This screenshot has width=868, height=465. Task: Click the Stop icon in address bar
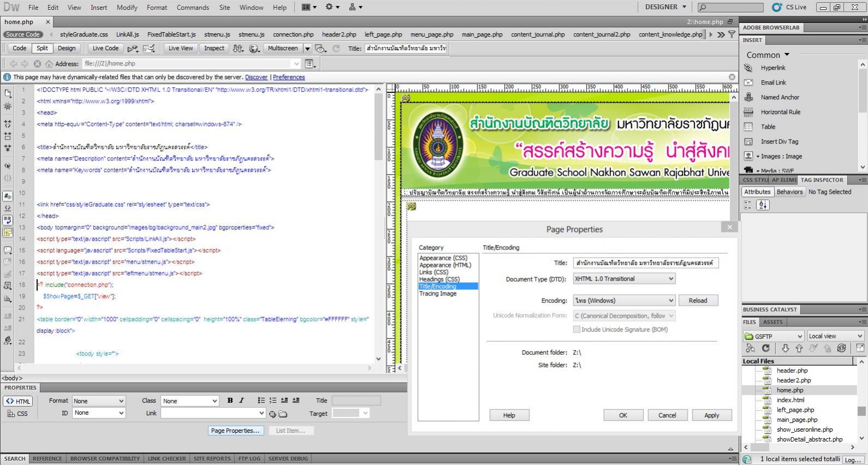pos(37,63)
